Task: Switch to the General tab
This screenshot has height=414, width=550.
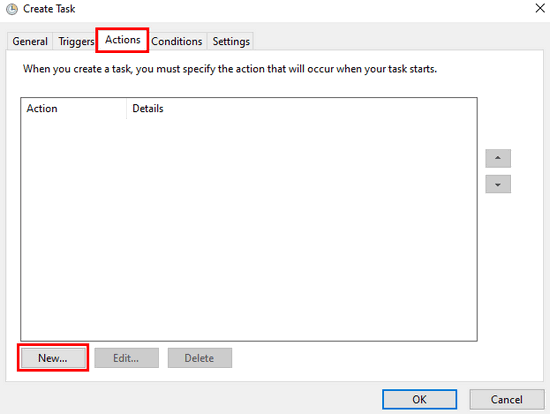Action: pyautogui.click(x=30, y=41)
